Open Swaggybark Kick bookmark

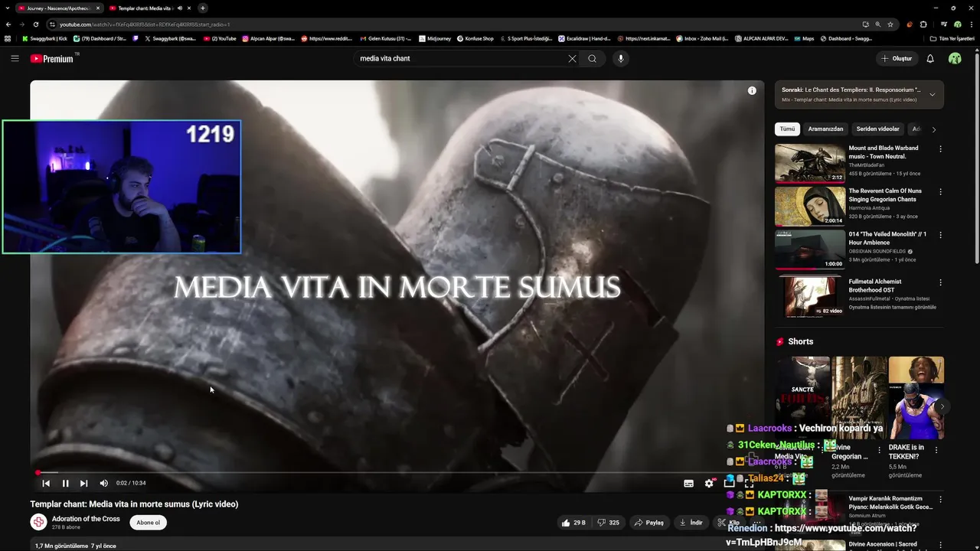coord(45,38)
